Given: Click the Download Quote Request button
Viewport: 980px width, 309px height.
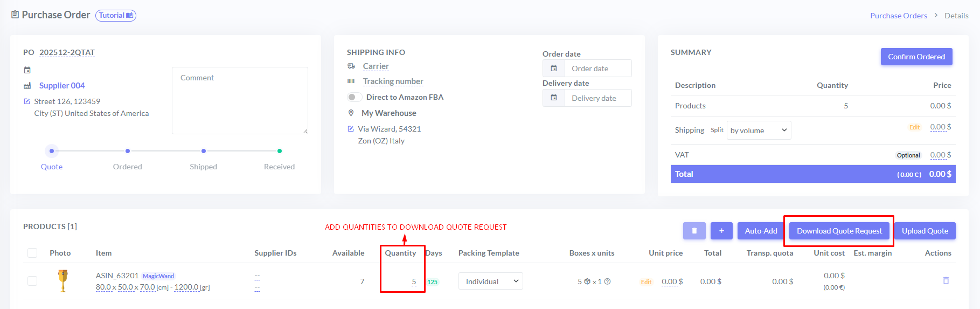Looking at the screenshot, I should click(x=839, y=231).
